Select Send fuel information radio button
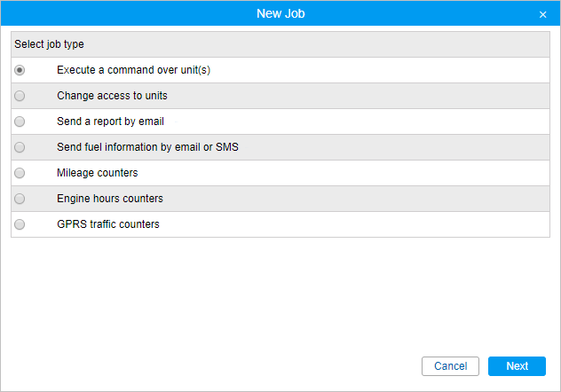 pyautogui.click(x=20, y=147)
